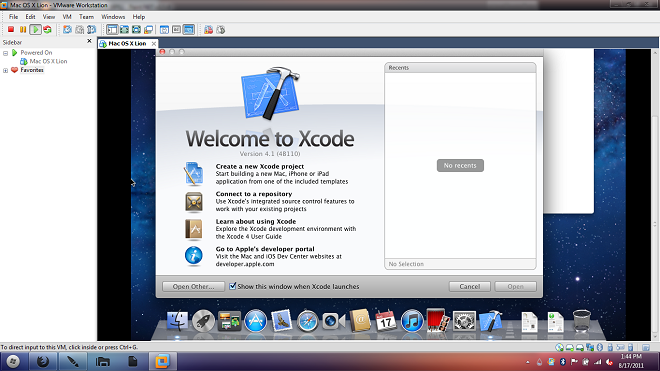Open Xcode from the Mac dock

click(x=490, y=321)
